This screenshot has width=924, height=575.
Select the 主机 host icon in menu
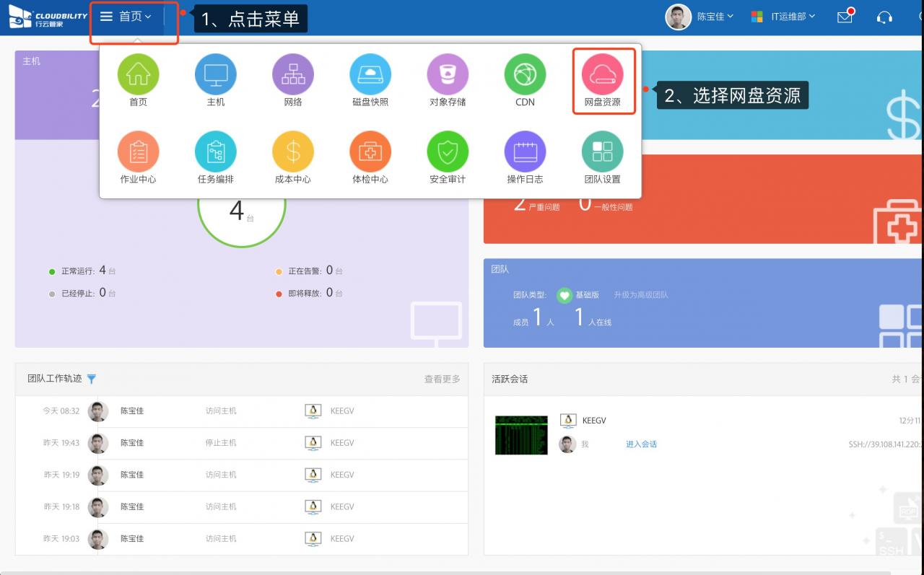215,74
